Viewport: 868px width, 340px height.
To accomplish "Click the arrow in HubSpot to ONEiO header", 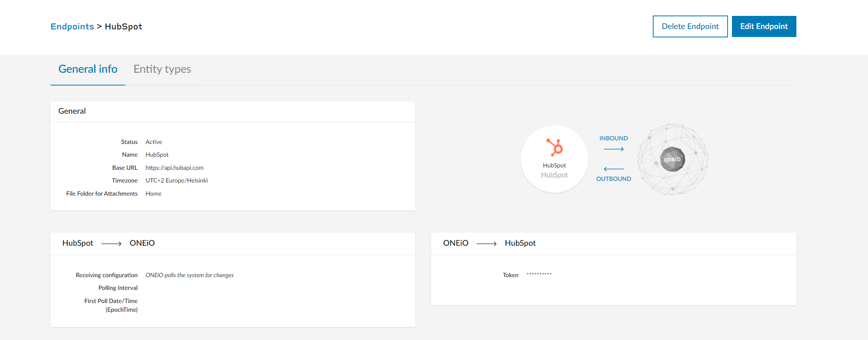I will pos(111,244).
